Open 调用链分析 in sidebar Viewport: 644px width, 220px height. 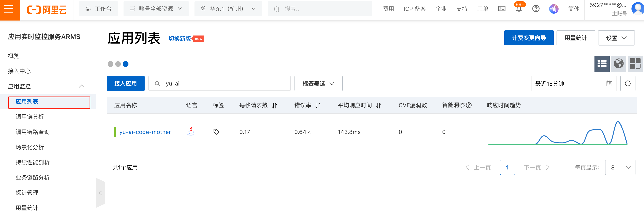coord(30,117)
